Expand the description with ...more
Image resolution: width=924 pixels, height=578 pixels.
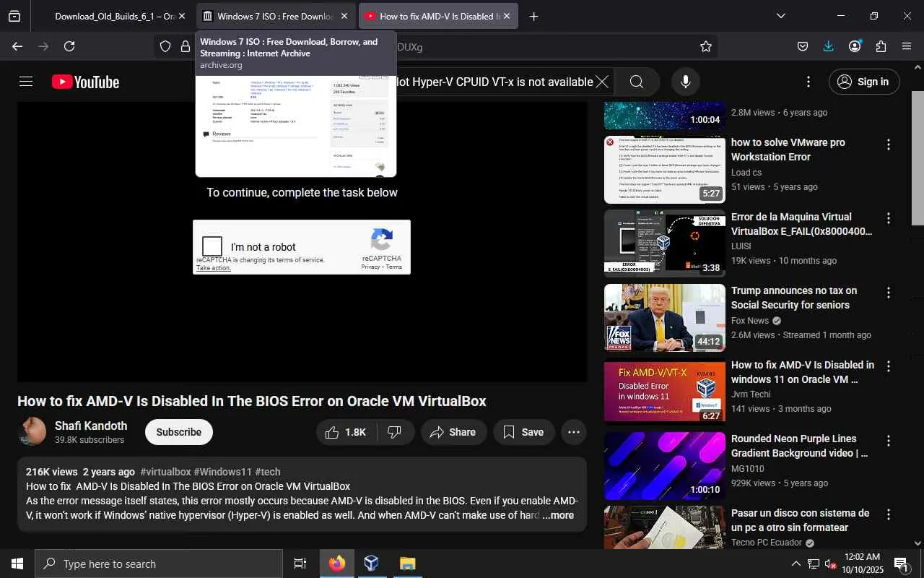tap(558, 515)
